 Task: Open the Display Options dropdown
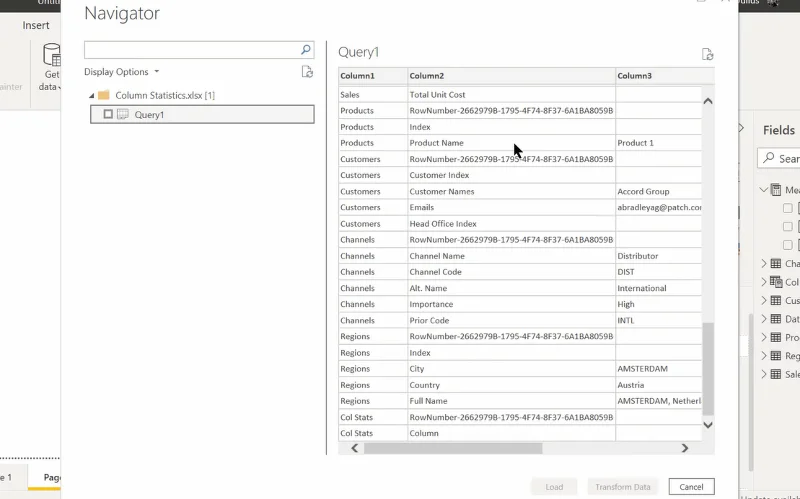[x=122, y=72]
